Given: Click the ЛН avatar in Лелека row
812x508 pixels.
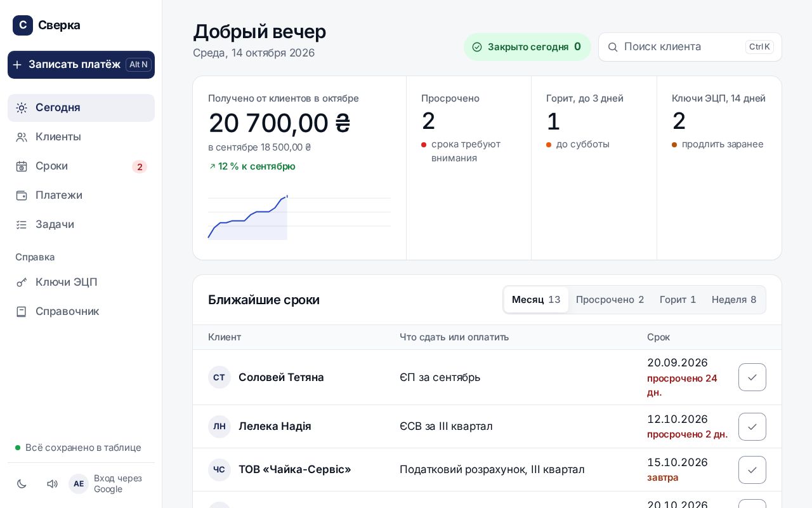Looking at the screenshot, I should (219, 426).
